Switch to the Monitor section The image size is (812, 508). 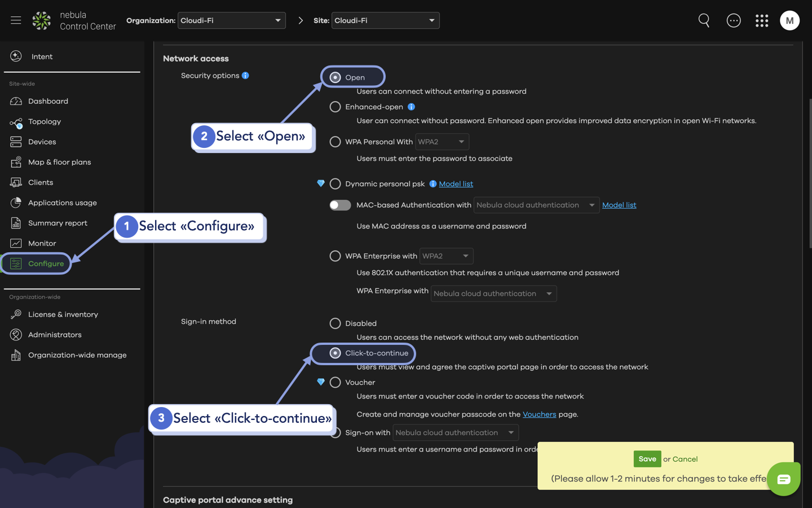tap(42, 243)
